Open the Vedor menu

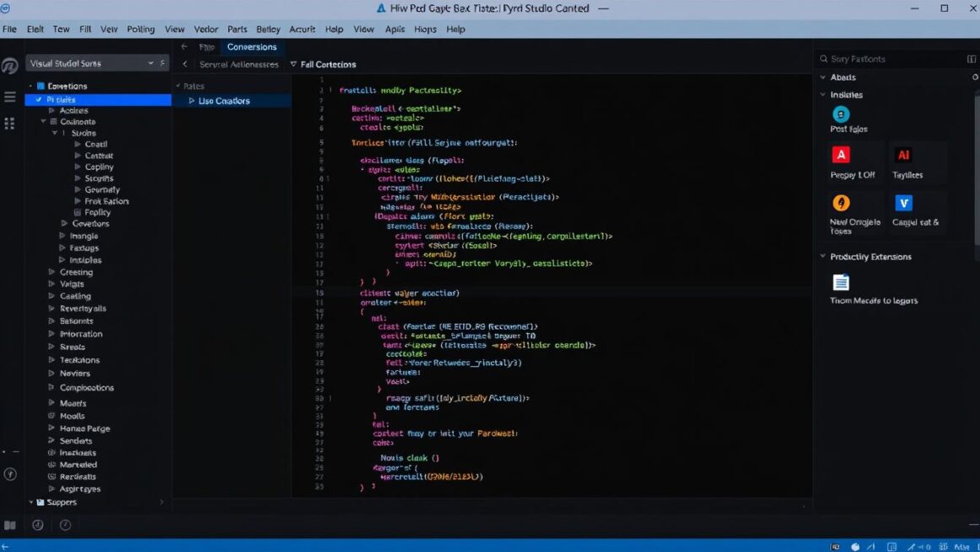(205, 29)
